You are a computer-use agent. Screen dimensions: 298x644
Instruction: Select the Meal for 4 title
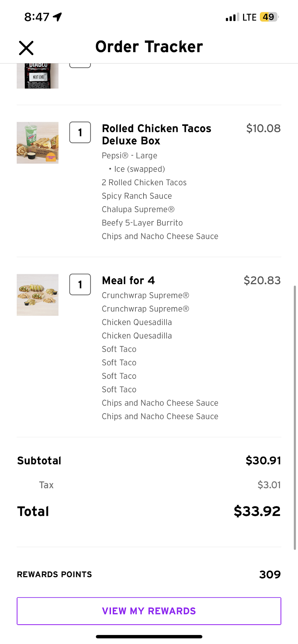click(128, 280)
